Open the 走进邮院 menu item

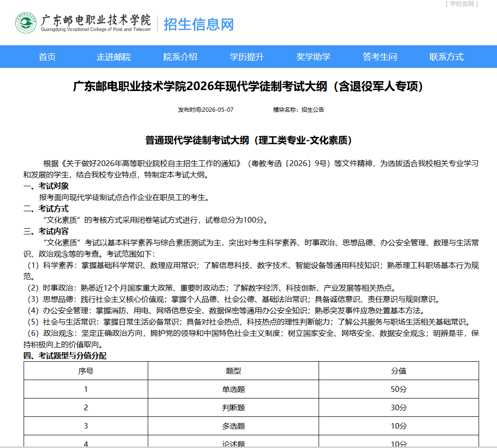pos(114,57)
